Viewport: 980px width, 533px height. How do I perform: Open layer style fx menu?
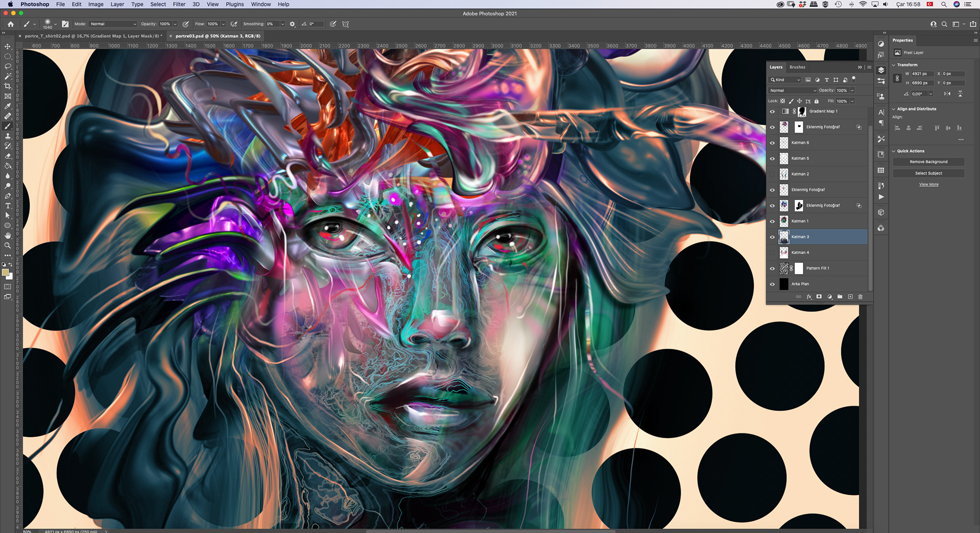coord(809,297)
